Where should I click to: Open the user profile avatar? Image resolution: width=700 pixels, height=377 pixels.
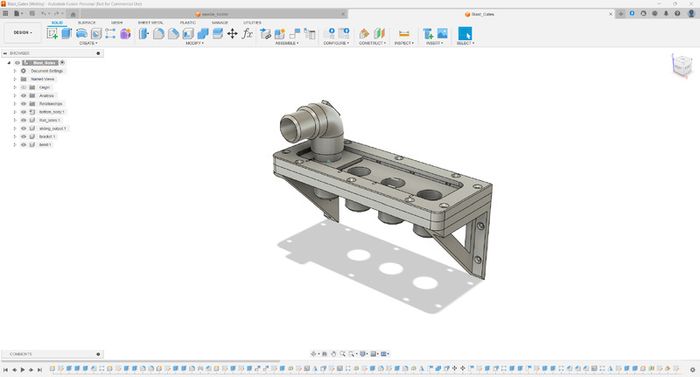click(x=691, y=13)
